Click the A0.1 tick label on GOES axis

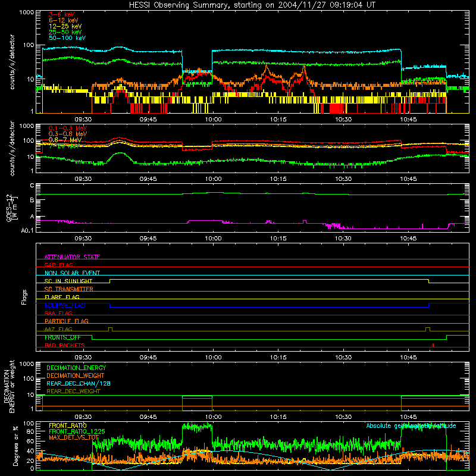pos(27,231)
